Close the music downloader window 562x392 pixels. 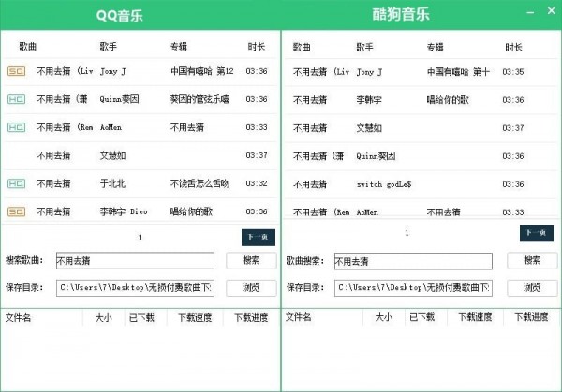552,11
